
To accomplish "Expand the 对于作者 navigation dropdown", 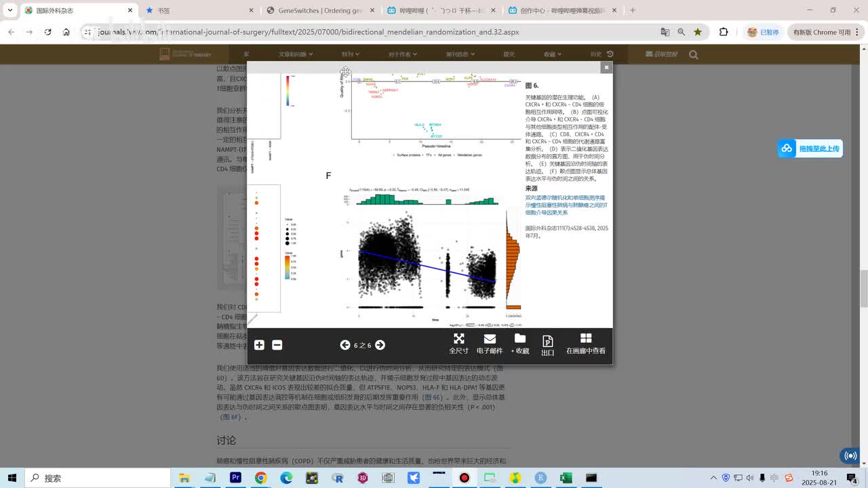I will (403, 54).
